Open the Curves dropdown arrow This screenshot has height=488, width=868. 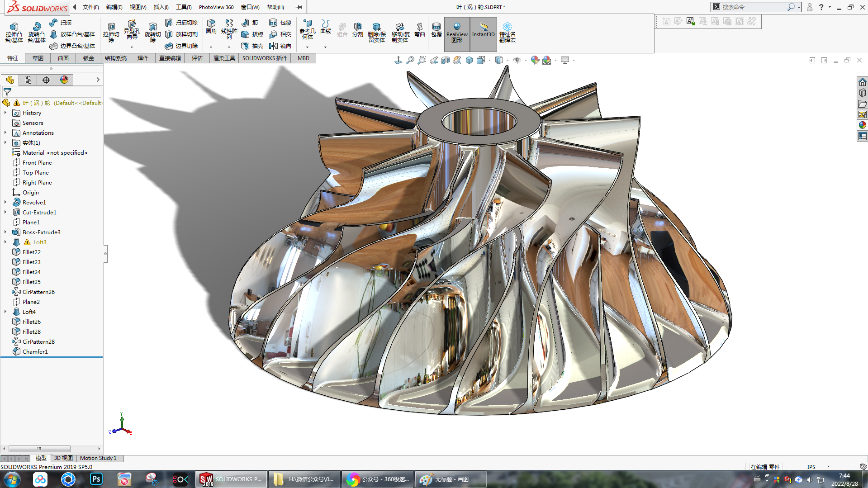coord(325,47)
